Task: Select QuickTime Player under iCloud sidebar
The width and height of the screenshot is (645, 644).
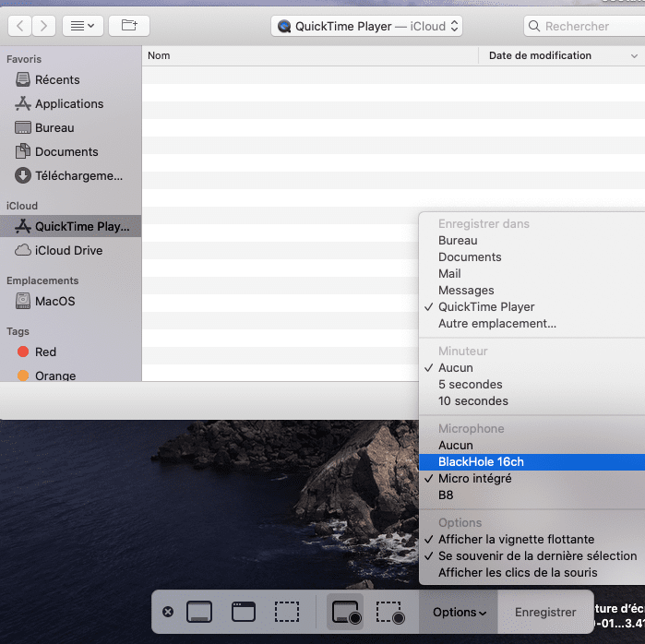Action: [71, 226]
